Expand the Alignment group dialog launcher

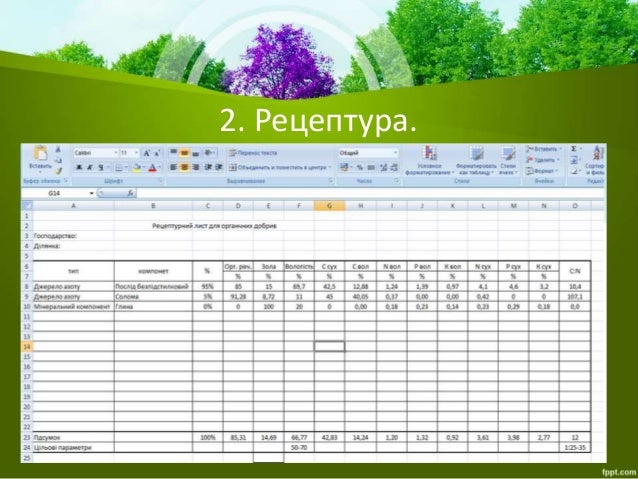coord(330,181)
